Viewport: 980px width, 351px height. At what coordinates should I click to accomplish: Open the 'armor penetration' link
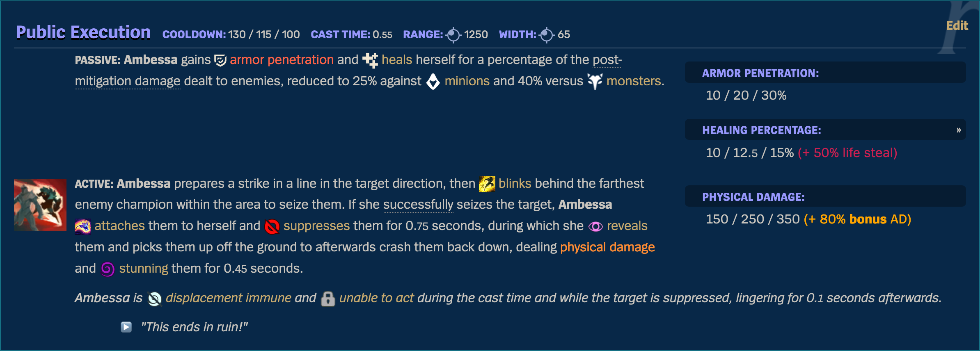(x=282, y=59)
